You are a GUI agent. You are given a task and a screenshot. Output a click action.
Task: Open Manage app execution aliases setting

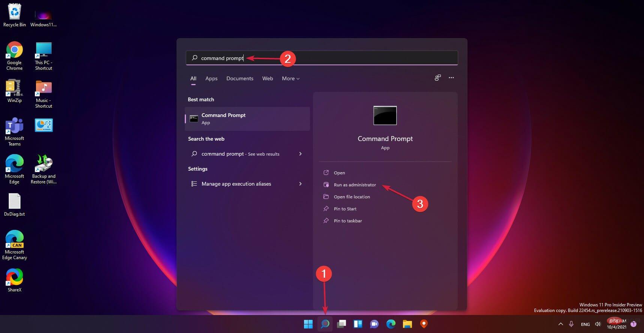pyautogui.click(x=247, y=184)
